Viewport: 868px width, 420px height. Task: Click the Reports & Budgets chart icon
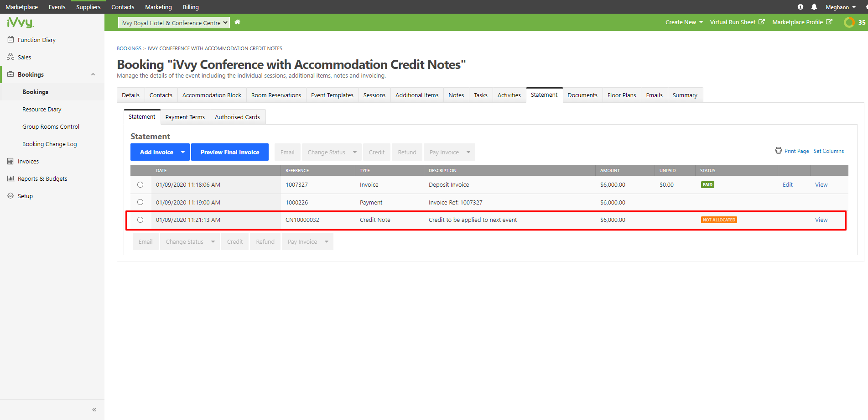(10, 178)
